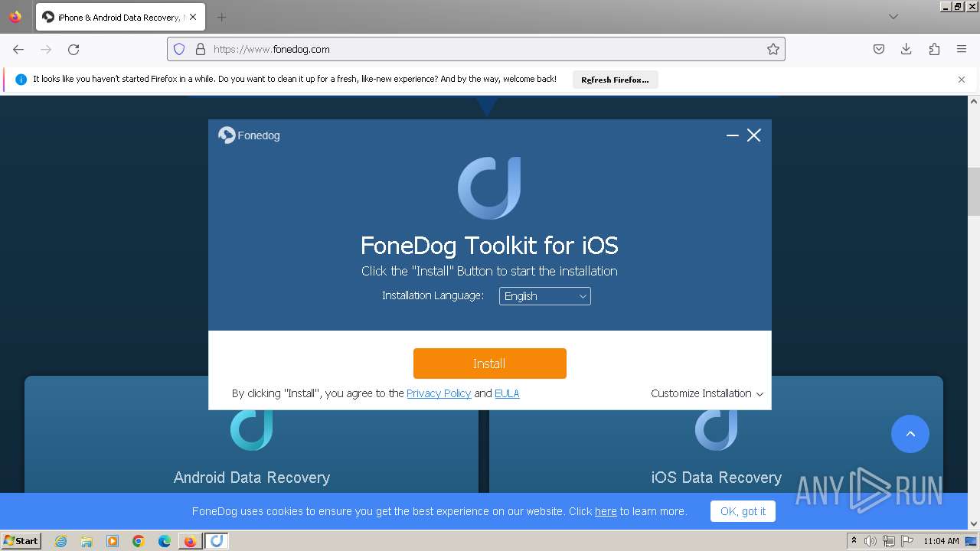Go back to previous page
The image size is (980, 551).
[x=18, y=49]
